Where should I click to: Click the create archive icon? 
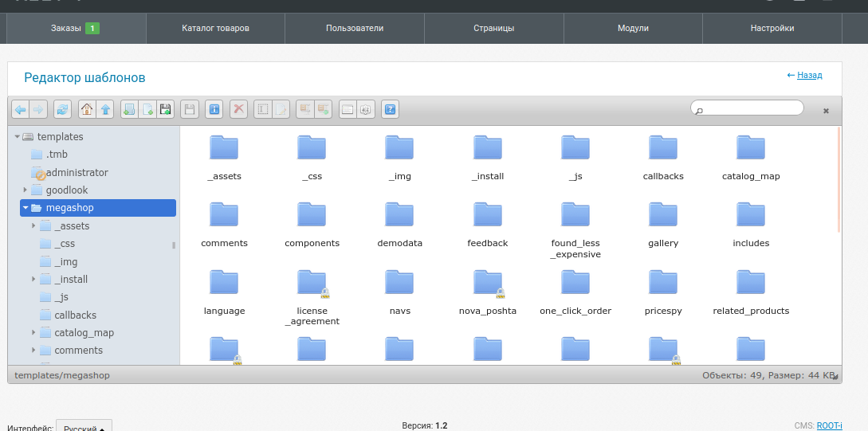tap(324, 109)
